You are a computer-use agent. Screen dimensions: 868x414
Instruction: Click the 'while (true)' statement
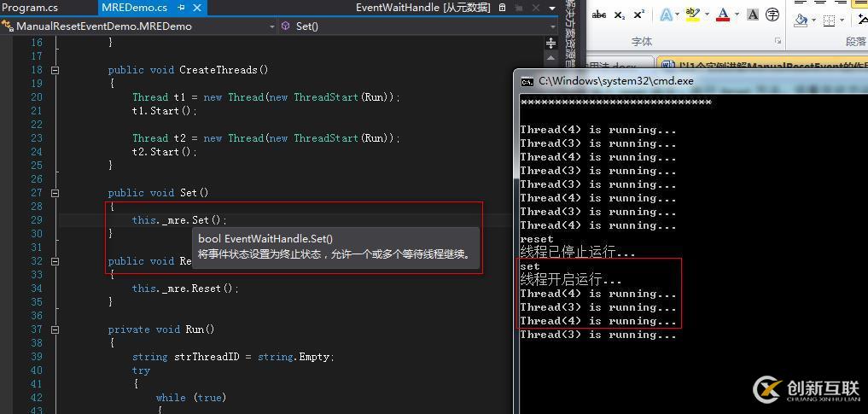191,398
